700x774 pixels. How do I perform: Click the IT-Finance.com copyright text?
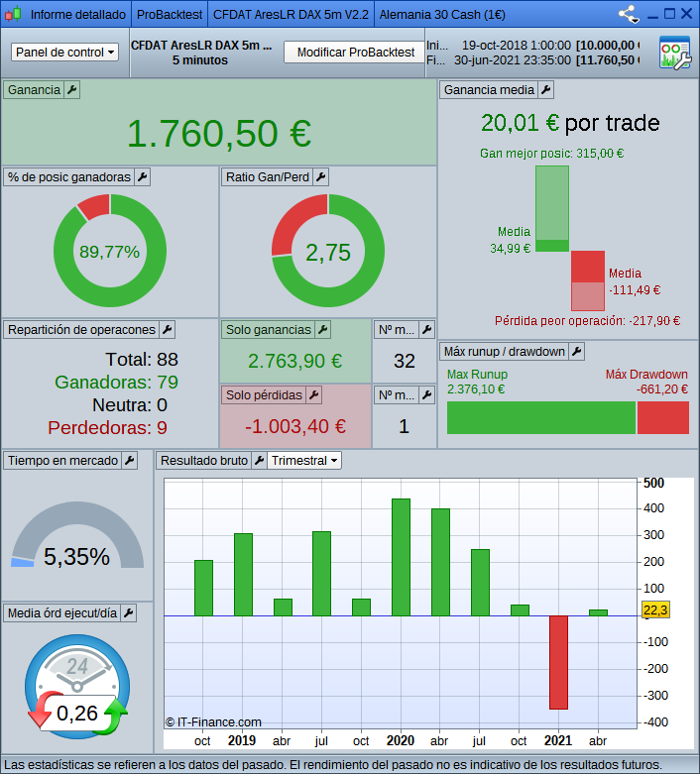click(x=213, y=722)
